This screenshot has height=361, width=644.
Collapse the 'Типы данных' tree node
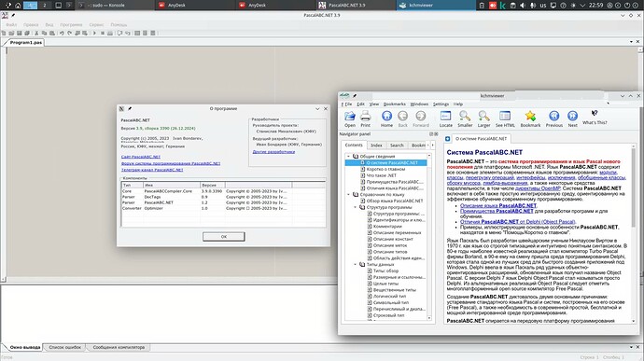click(356, 264)
